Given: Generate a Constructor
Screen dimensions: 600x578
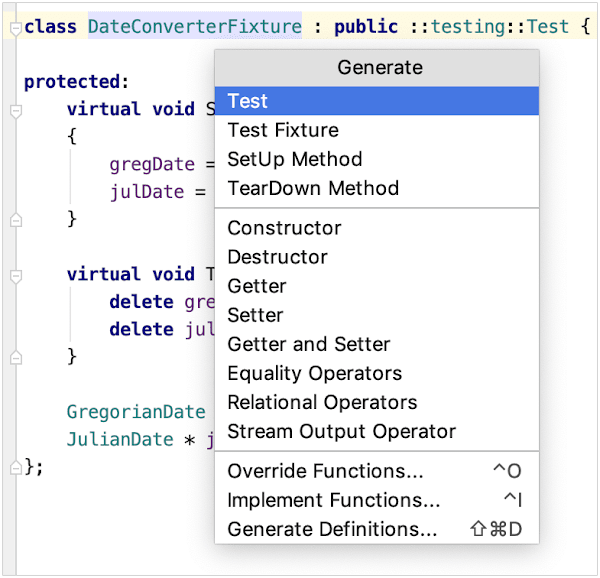Looking at the screenshot, I should click(x=377, y=228).
